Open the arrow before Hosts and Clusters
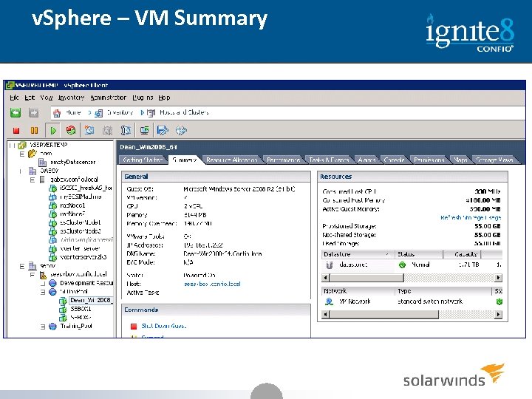Viewport: 532px width, 399px height. click(x=143, y=112)
